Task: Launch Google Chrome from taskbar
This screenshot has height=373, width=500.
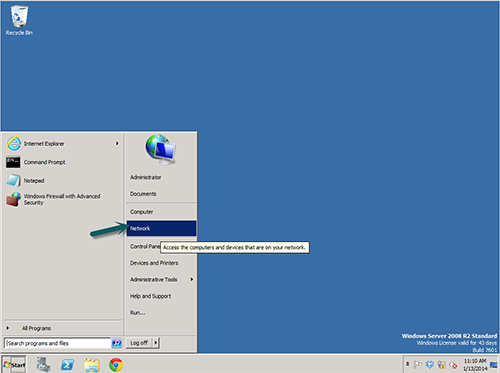Action: tap(116, 365)
